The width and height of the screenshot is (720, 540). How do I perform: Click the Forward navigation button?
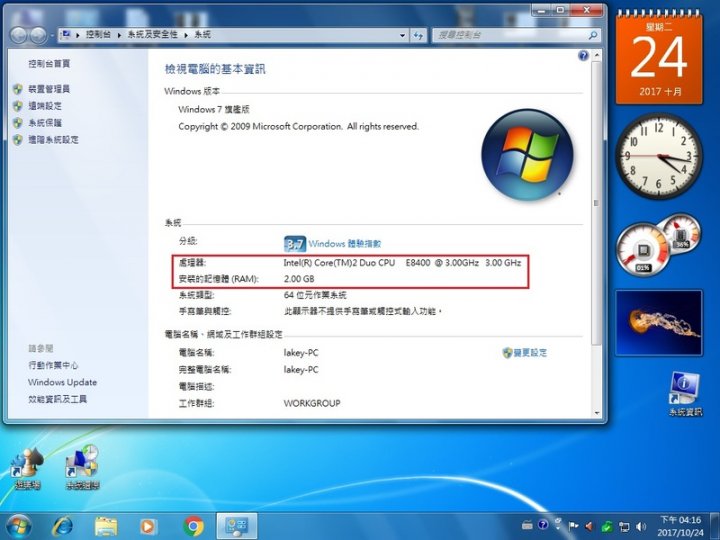38,35
